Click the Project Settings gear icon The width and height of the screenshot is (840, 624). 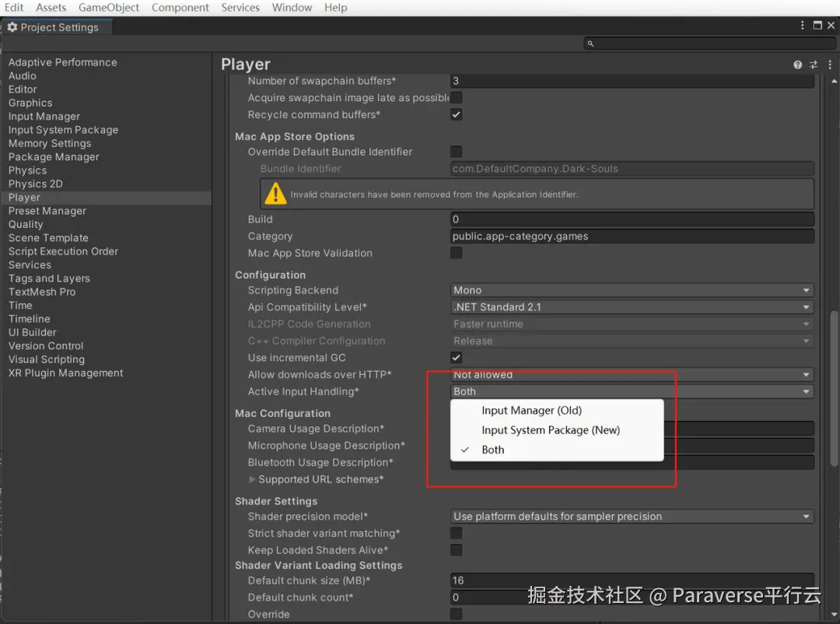[x=12, y=27]
